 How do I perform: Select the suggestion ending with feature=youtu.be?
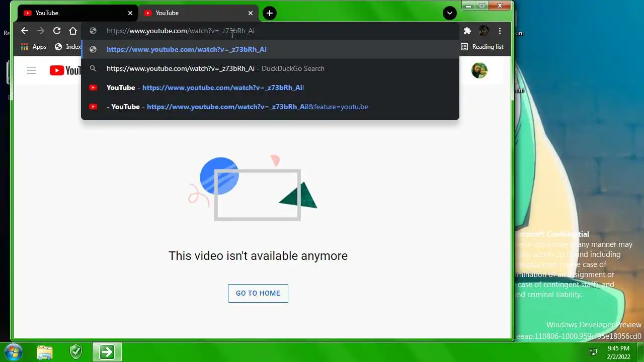(270, 107)
